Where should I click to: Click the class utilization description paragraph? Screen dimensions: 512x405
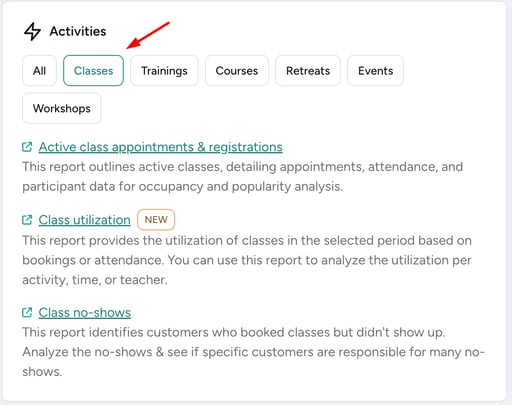[247, 260]
